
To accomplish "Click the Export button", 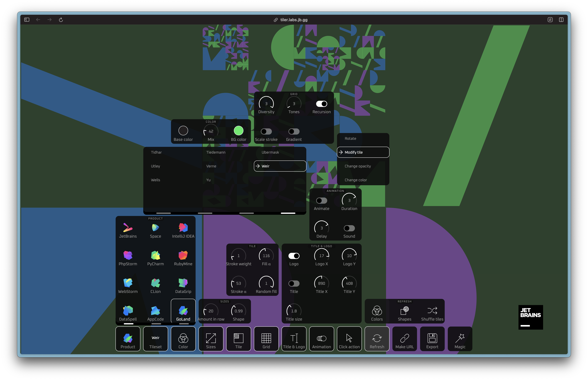I will pos(432,339).
